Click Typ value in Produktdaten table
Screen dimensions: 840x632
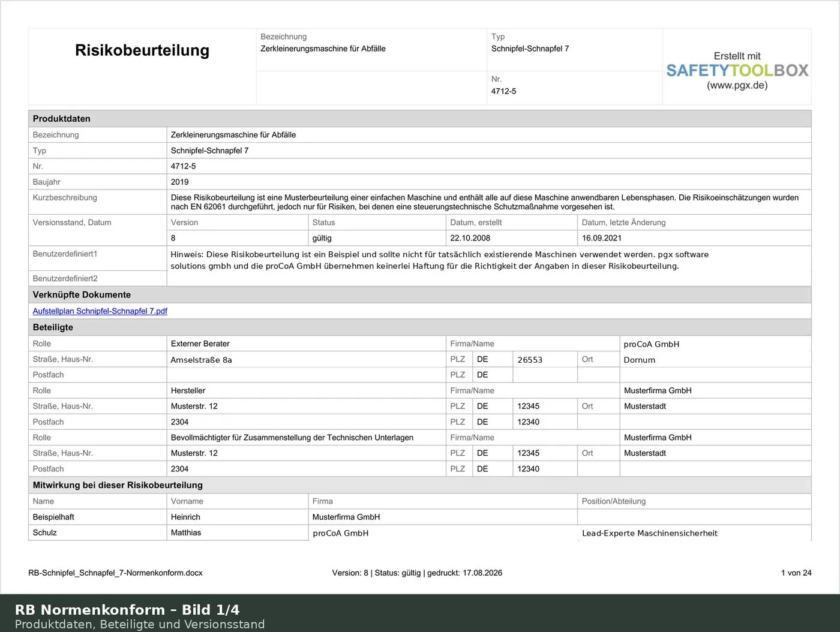pyautogui.click(x=209, y=151)
